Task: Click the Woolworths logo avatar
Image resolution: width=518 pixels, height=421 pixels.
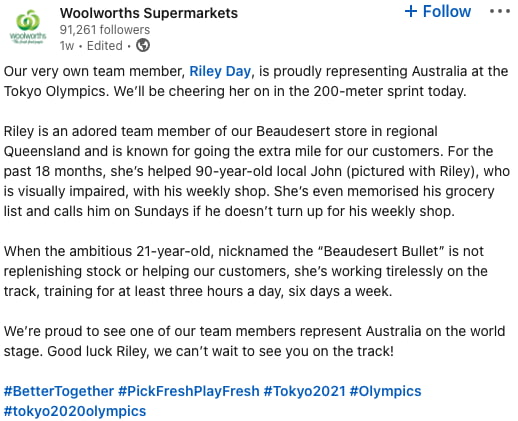Action: point(28,27)
